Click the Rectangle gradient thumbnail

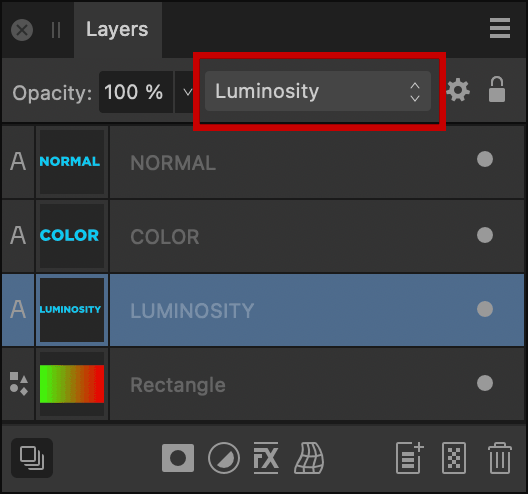(72, 384)
